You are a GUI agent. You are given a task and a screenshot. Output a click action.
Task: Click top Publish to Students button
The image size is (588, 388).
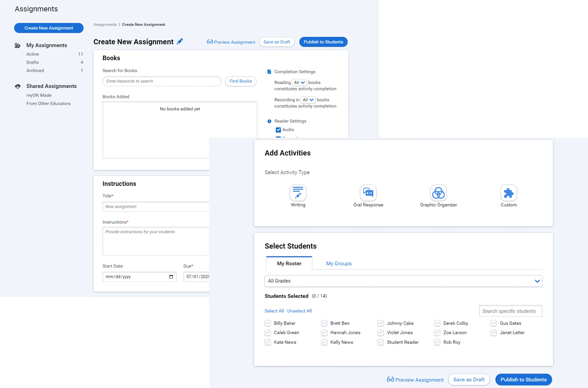point(323,42)
